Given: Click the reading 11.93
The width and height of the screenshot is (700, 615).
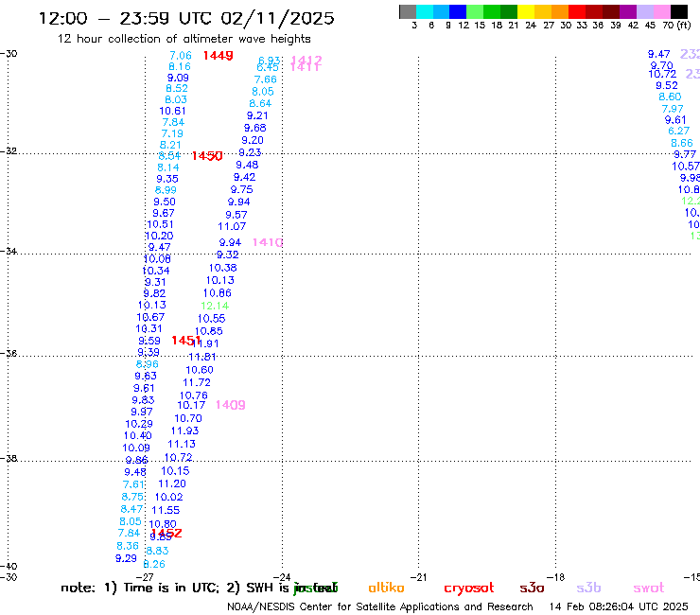Looking at the screenshot, I should (x=184, y=431).
